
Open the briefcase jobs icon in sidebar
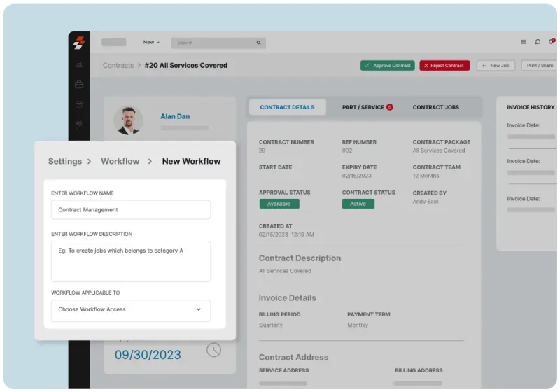[x=79, y=85]
